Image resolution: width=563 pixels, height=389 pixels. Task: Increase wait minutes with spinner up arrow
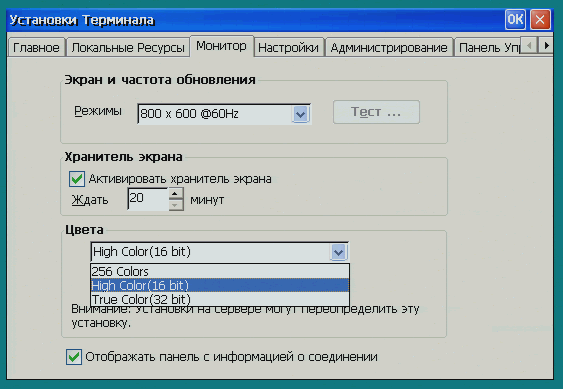pyautogui.click(x=176, y=194)
